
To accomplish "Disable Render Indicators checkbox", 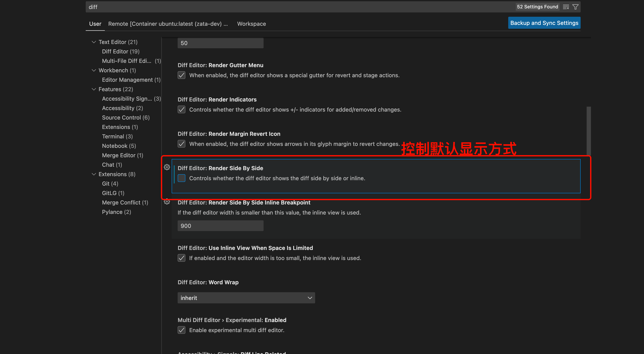I will coord(182,110).
